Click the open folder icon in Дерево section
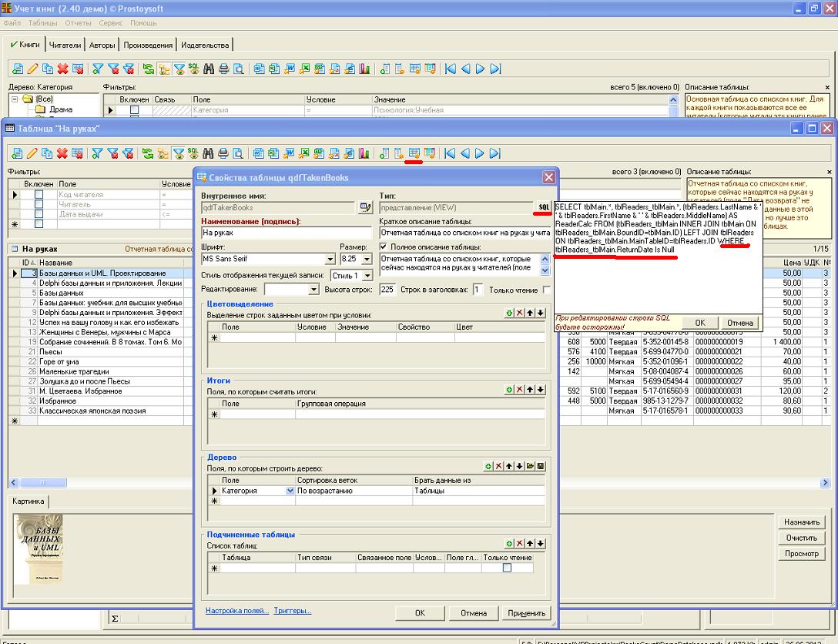The image size is (838, 644). (531, 466)
